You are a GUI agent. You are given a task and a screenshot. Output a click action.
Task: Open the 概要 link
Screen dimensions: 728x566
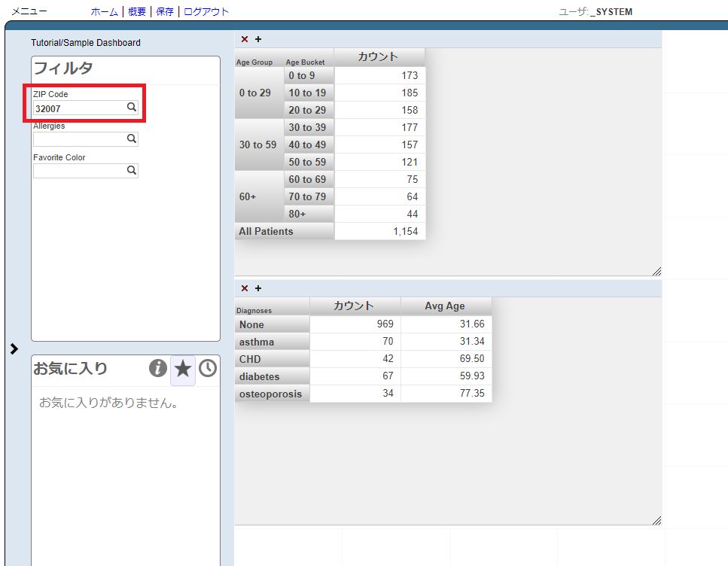coord(137,12)
